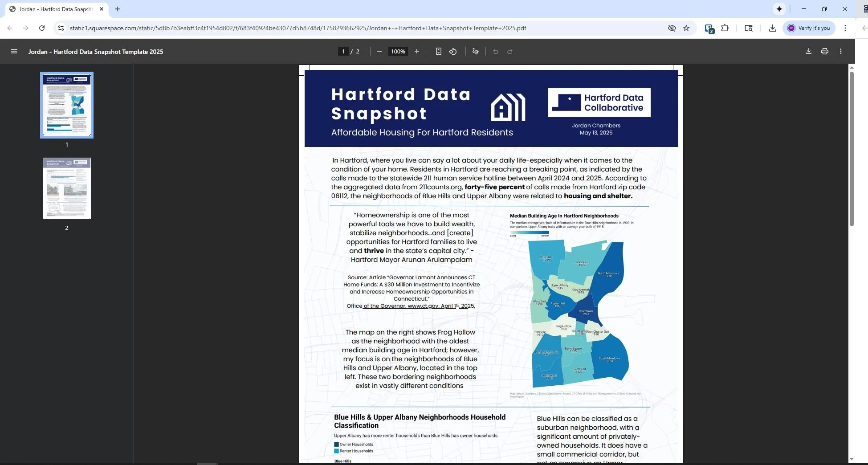The width and height of the screenshot is (868, 465).
Task: Click the scroll down arrow
Action: click(852, 459)
